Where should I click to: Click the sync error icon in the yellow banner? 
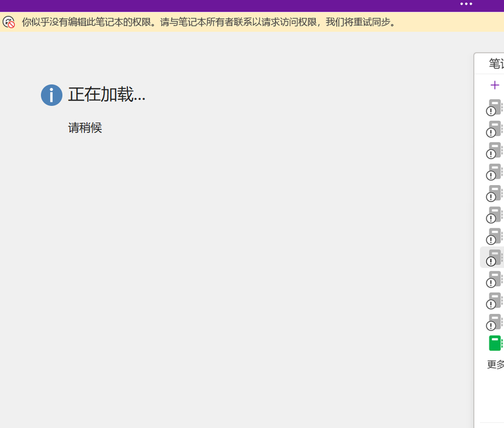click(x=9, y=22)
